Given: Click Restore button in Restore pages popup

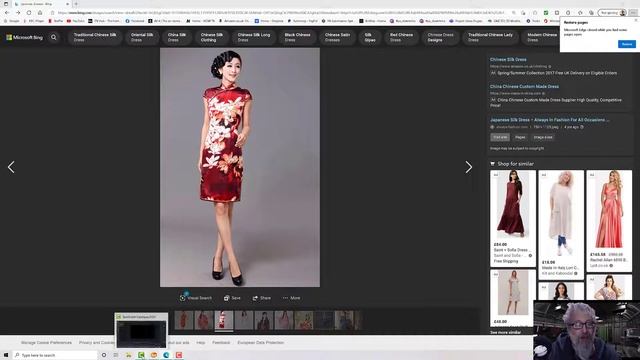Looking at the screenshot, I should click(x=627, y=44).
